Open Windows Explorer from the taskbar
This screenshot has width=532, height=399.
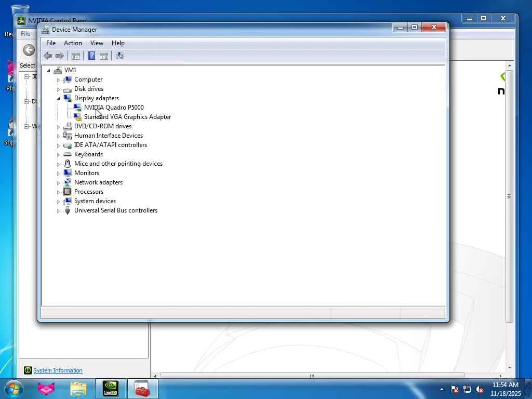click(78, 389)
